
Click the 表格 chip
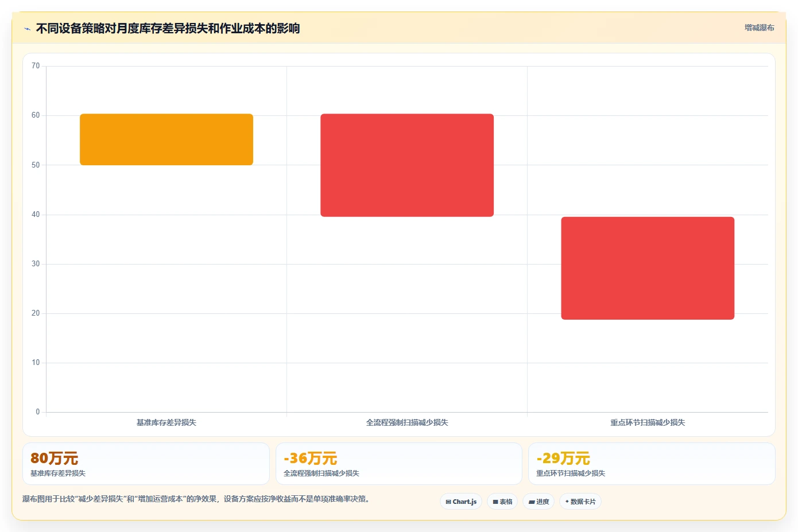(502, 502)
